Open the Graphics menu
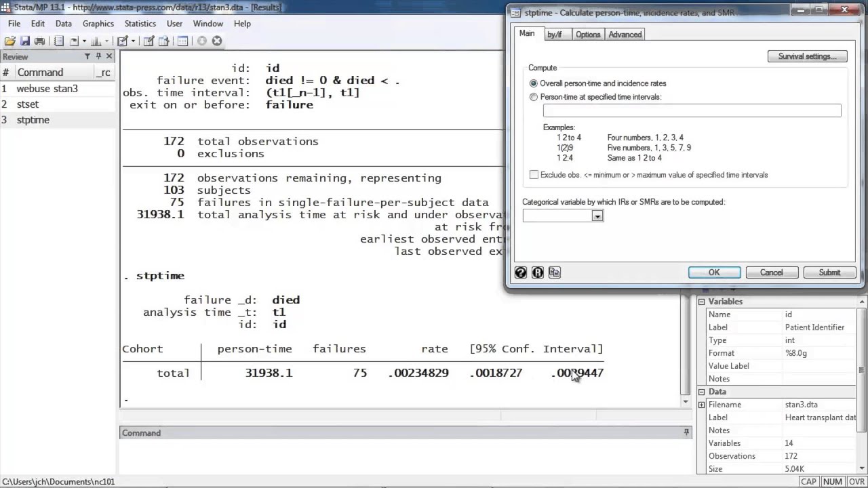868x488 pixels. pos(98,23)
